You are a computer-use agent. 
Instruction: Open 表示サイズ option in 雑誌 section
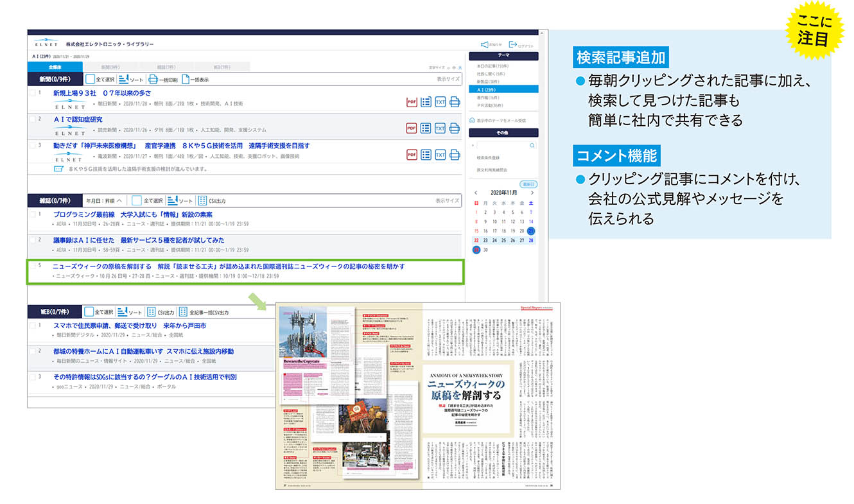[x=448, y=200]
